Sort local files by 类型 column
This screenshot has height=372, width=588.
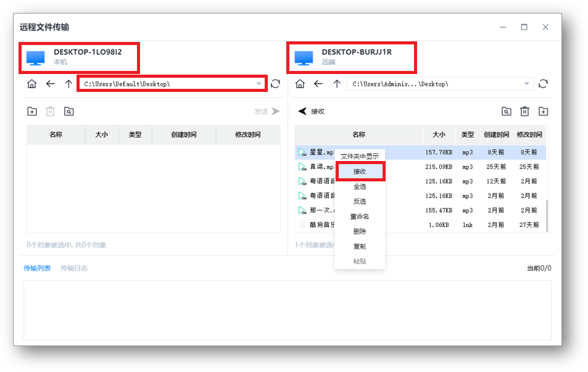click(x=135, y=134)
